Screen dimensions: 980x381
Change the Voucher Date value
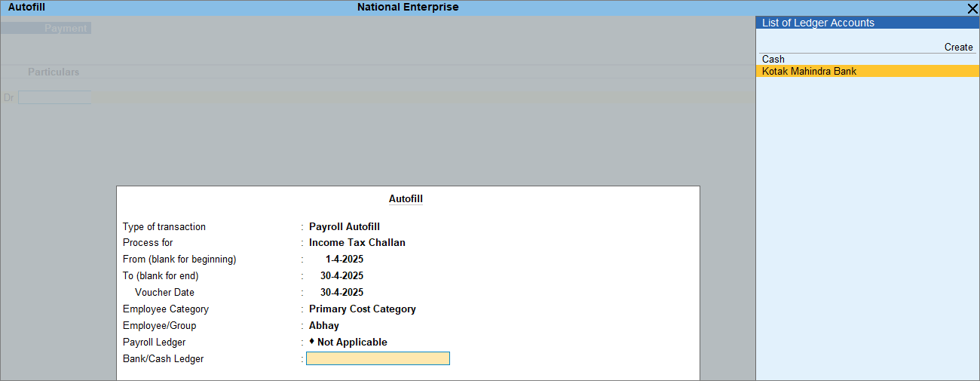click(341, 292)
